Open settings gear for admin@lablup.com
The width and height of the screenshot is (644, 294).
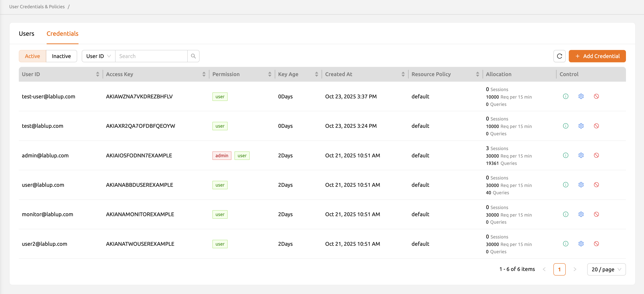(x=581, y=155)
